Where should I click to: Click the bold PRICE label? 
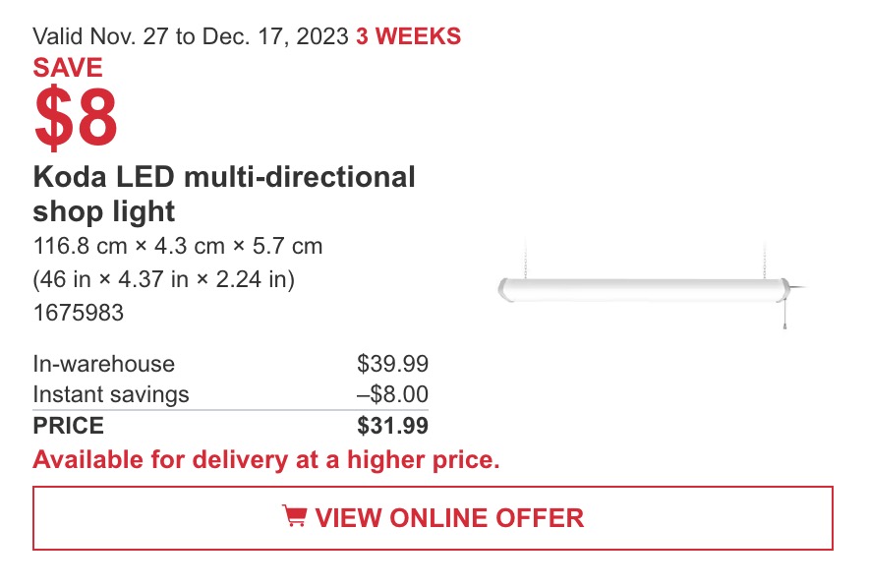(x=68, y=426)
